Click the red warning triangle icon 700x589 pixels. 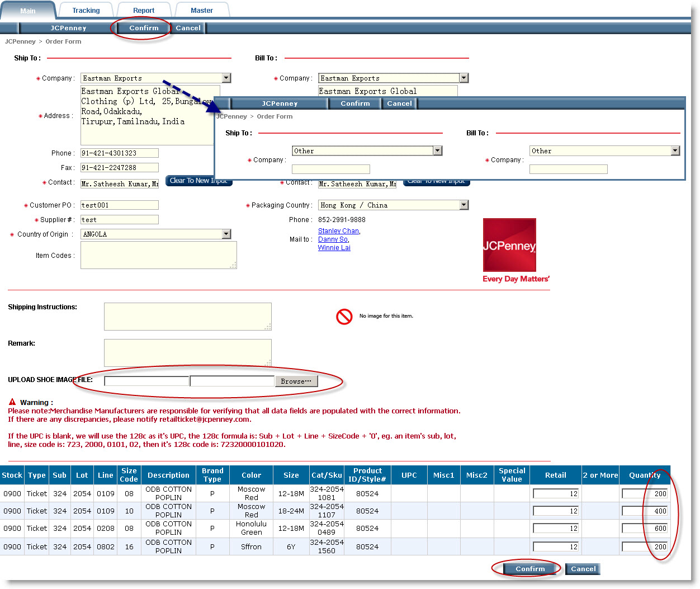(12, 402)
